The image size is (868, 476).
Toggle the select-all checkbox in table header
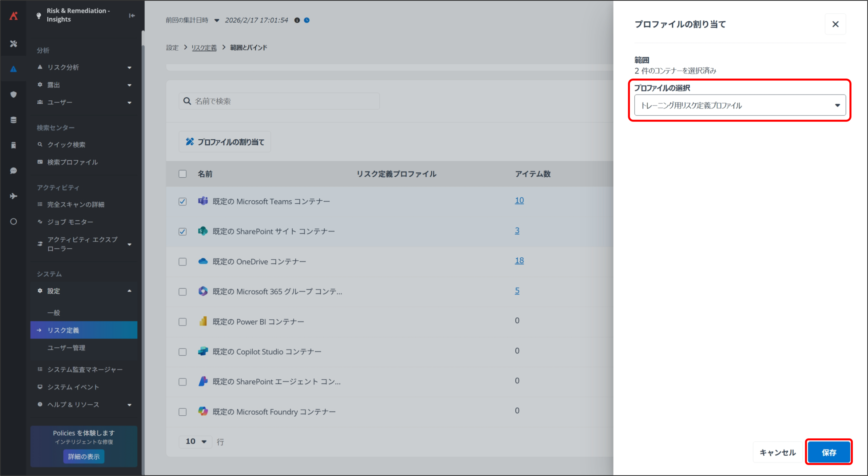click(x=182, y=174)
